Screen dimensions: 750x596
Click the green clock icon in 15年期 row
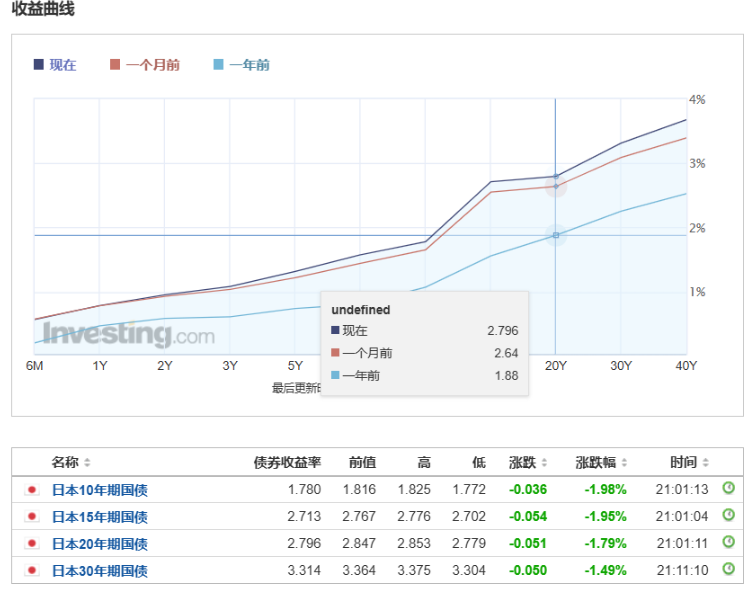(x=729, y=516)
